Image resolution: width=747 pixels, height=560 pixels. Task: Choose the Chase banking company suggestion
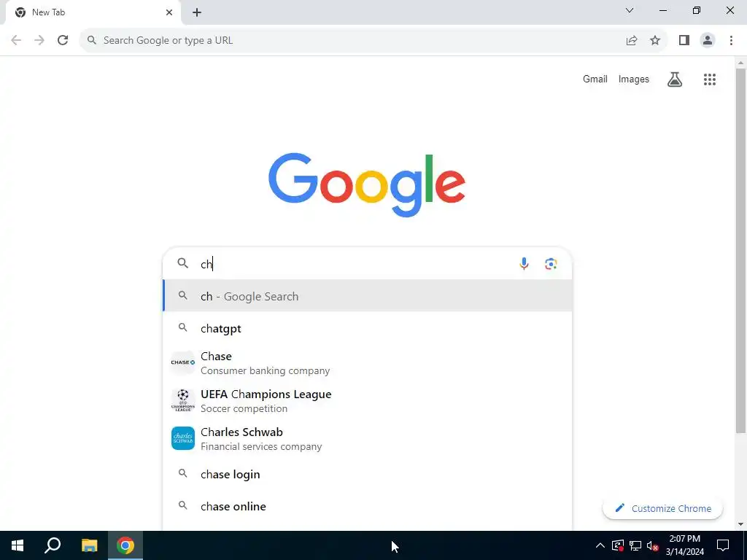coord(368,363)
